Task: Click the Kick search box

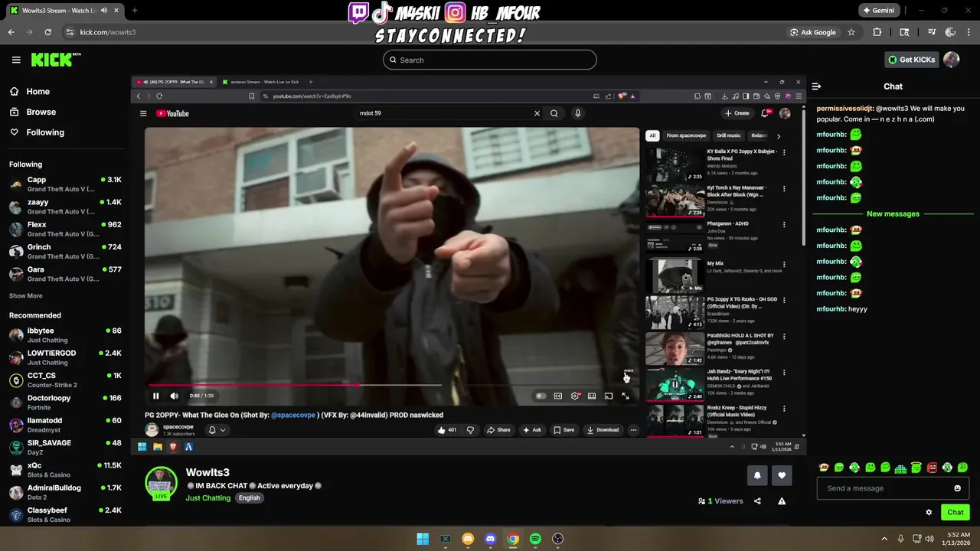Action: pos(490,60)
